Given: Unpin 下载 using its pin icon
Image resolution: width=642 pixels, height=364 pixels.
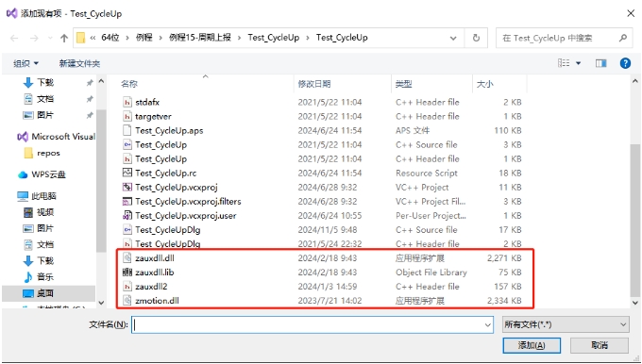Looking at the screenshot, I should coord(90,83).
